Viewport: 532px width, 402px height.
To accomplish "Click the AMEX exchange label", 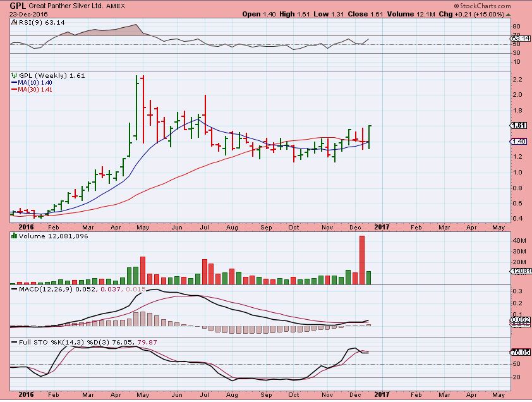I will pyautogui.click(x=116, y=6).
